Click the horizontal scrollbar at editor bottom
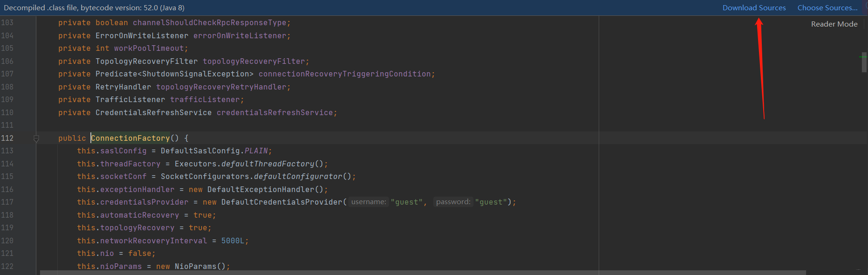This screenshot has height=275, width=868. tap(423, 273)
